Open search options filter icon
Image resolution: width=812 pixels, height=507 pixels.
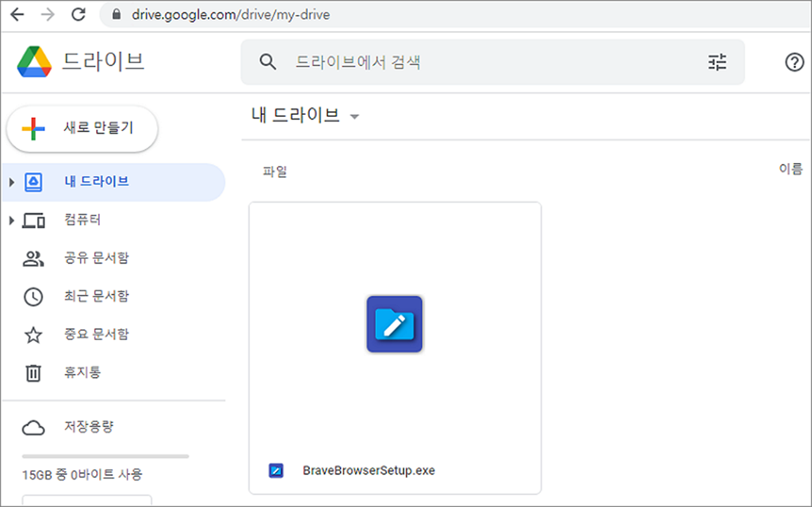717,62
